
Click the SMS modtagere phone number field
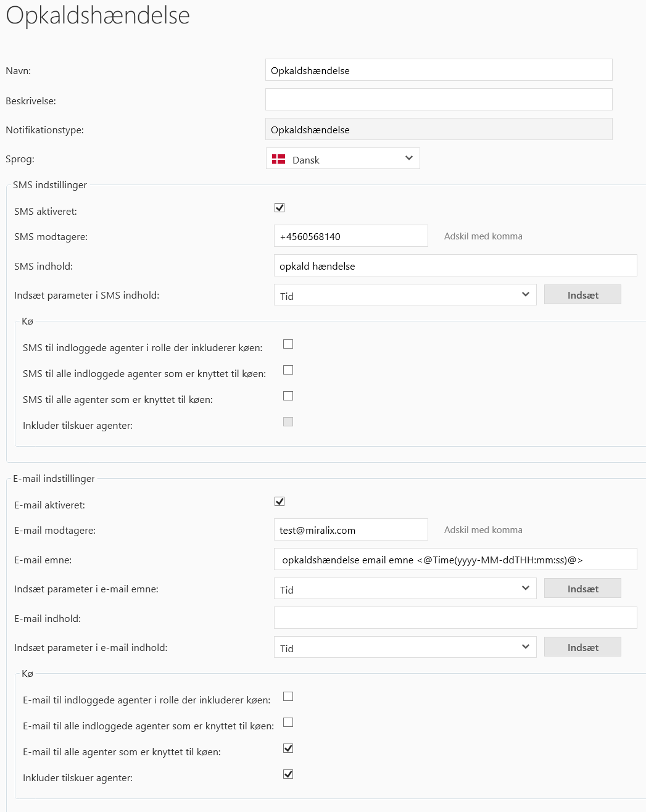click(350, 236)
